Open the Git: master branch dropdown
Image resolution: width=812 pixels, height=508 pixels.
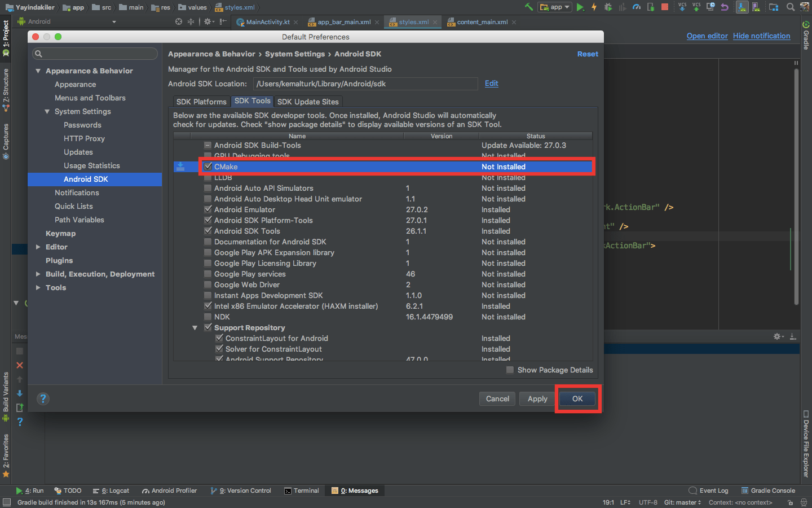682,502
